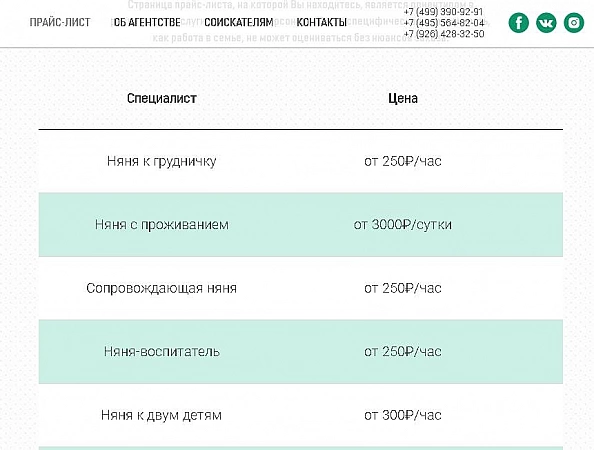Click the Няня-воспитатель table row
594x450 pixels.
click(x=301, y=352)
